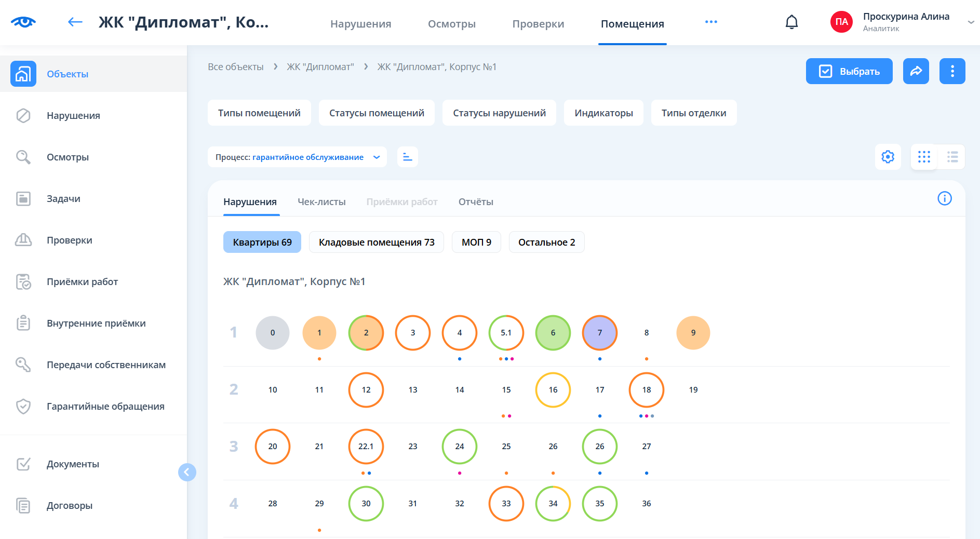Click the back arrow in header
The width and height of the screenshot is (980, 539).
tap(75, 22)
